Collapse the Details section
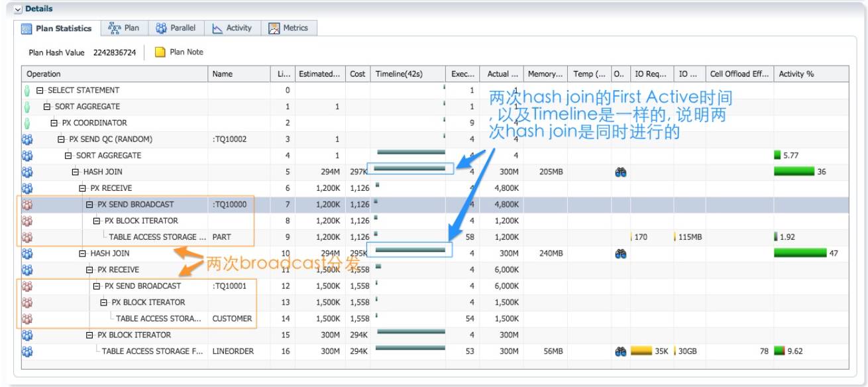The height and width of the screenshot is (387, 868). coord(18,9)
